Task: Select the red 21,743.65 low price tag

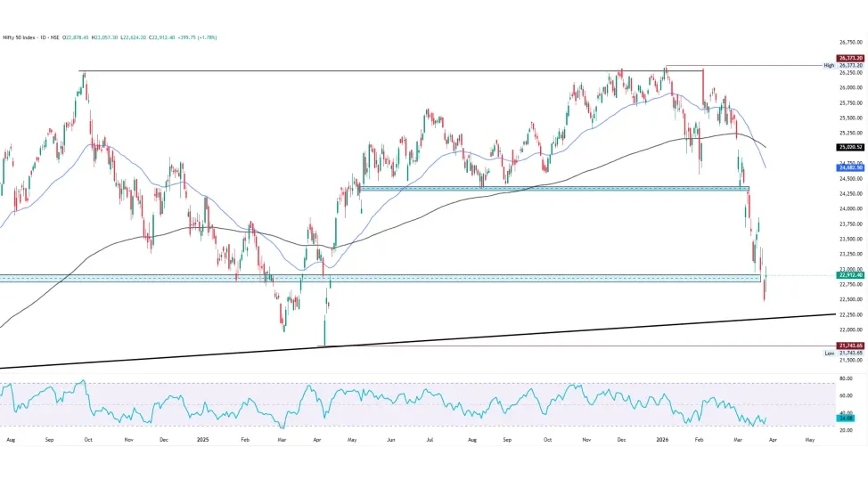Action: click(x=850, y=346)
